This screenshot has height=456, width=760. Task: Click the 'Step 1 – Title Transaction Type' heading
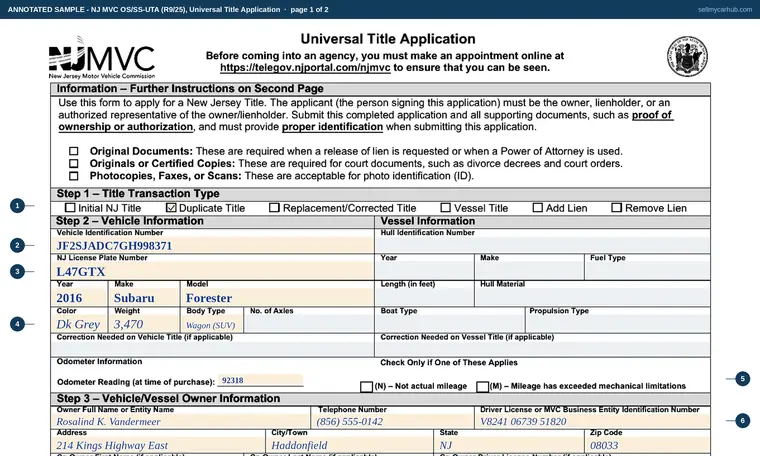click(138, 194)
